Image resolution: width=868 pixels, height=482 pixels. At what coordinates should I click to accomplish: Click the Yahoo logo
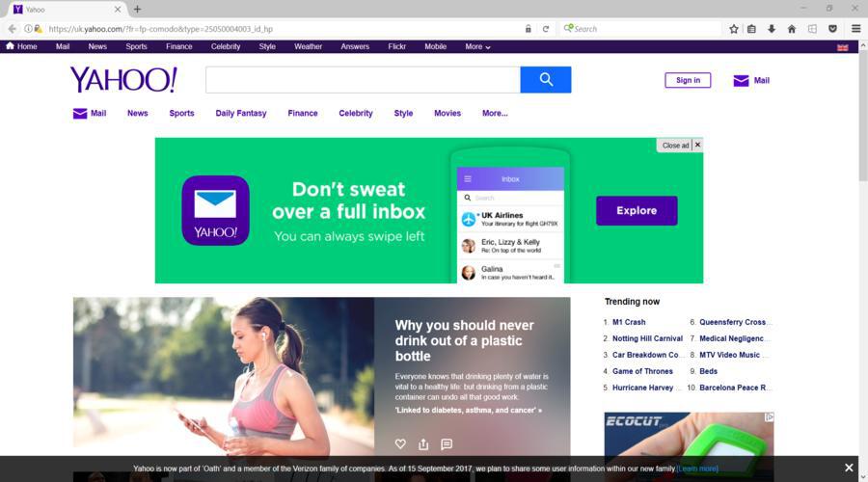123,80
